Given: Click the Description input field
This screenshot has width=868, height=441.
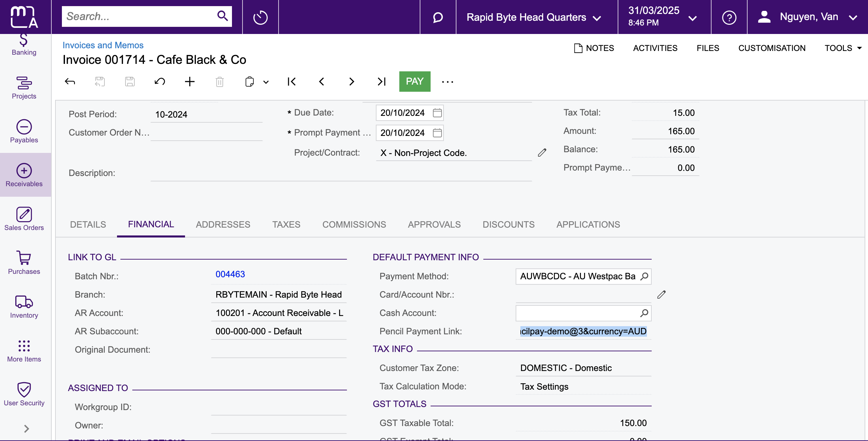Looking at the screenshot, I should (x=341, y=173).
